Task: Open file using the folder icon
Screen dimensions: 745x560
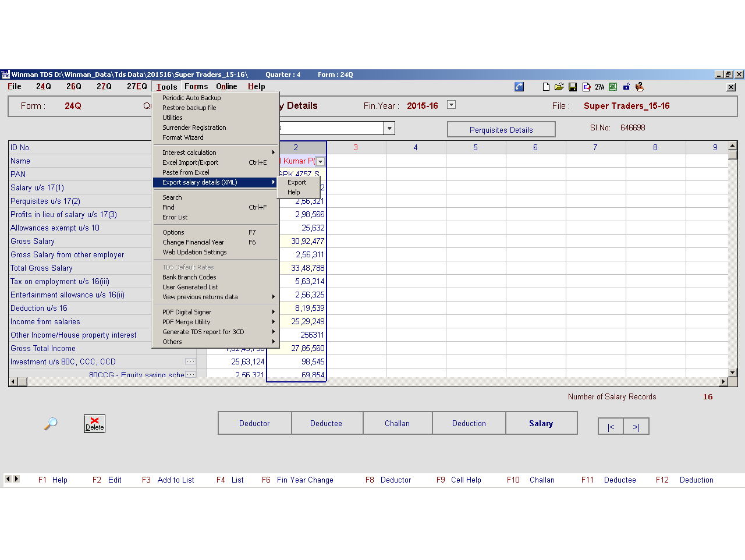Action: [x=559, y=87]
